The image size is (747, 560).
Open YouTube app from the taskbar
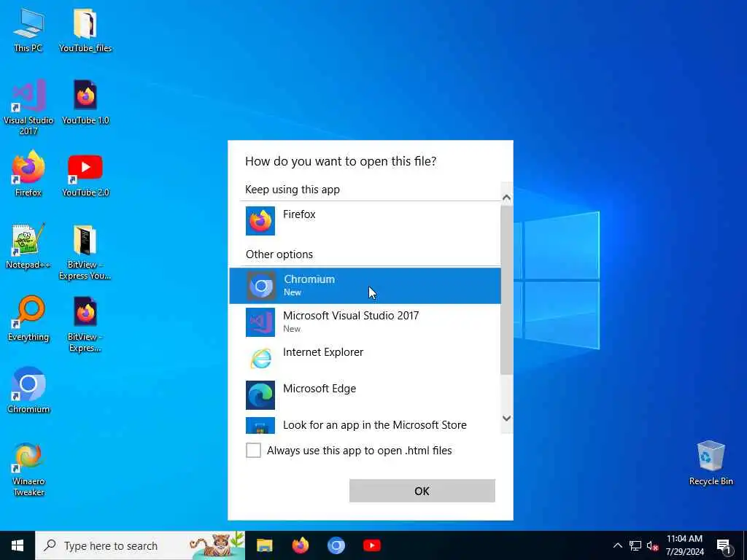coord(371,545)
